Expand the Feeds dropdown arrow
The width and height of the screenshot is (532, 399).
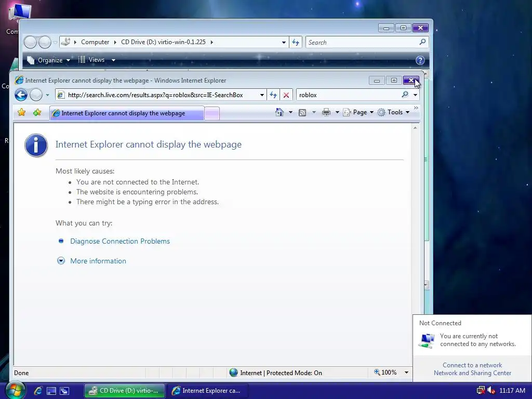[x=314, y=112]
